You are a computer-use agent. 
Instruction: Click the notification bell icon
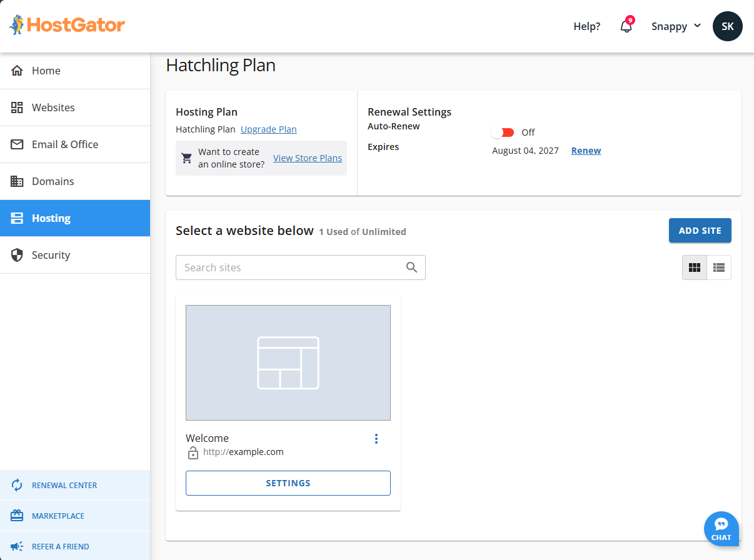(626, 26)
